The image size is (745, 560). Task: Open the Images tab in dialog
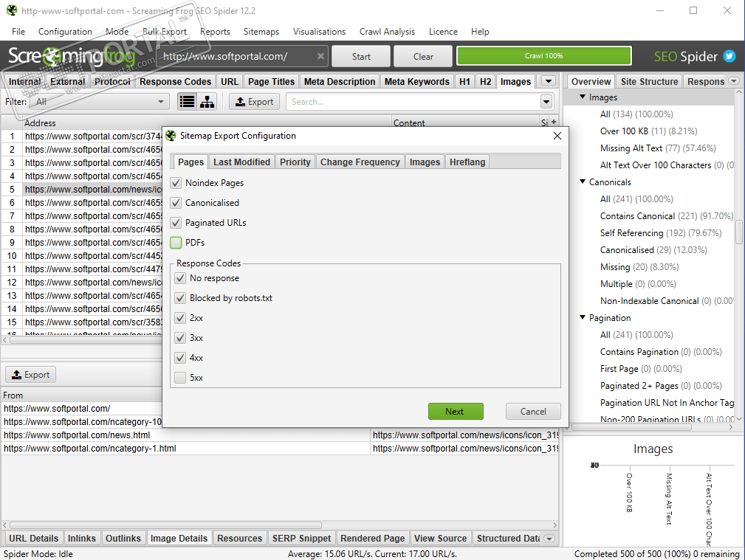coord(425,162)
